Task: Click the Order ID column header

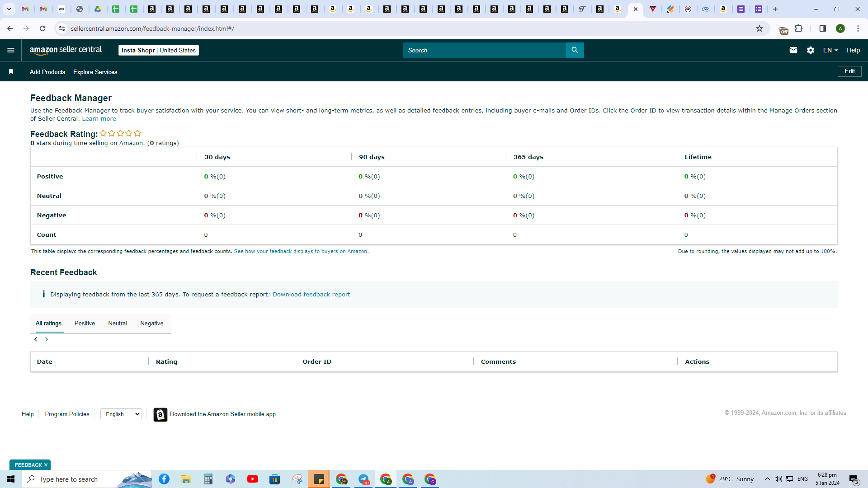Action: click(317, 361)
